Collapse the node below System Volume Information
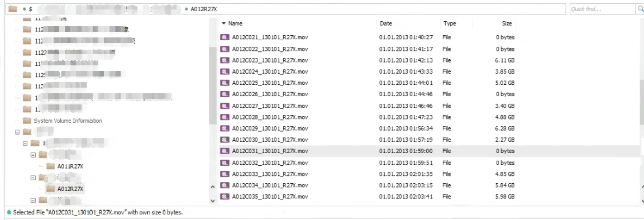644x220 pixels. coord(18,132)
